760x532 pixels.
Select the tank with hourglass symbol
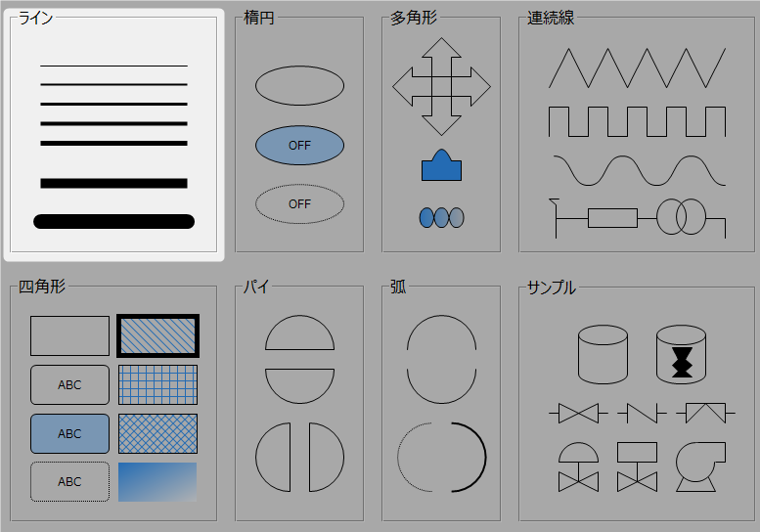(681, 354)
